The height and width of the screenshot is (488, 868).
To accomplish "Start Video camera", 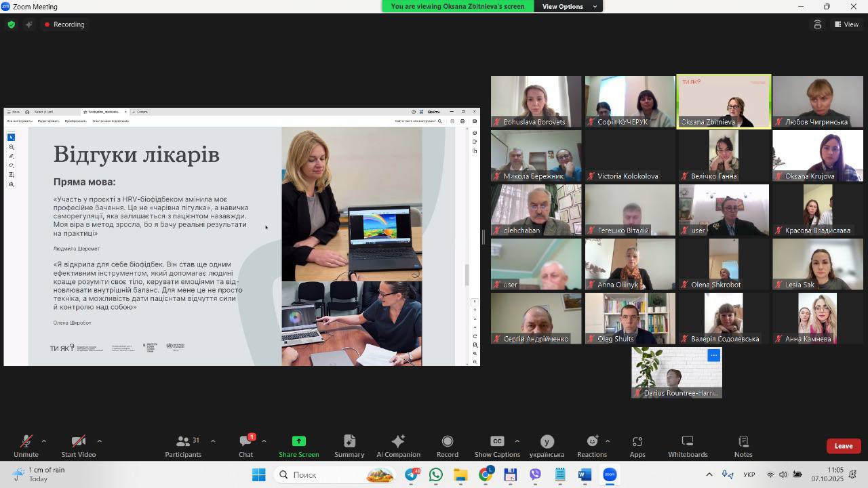I will click(79, 445).
